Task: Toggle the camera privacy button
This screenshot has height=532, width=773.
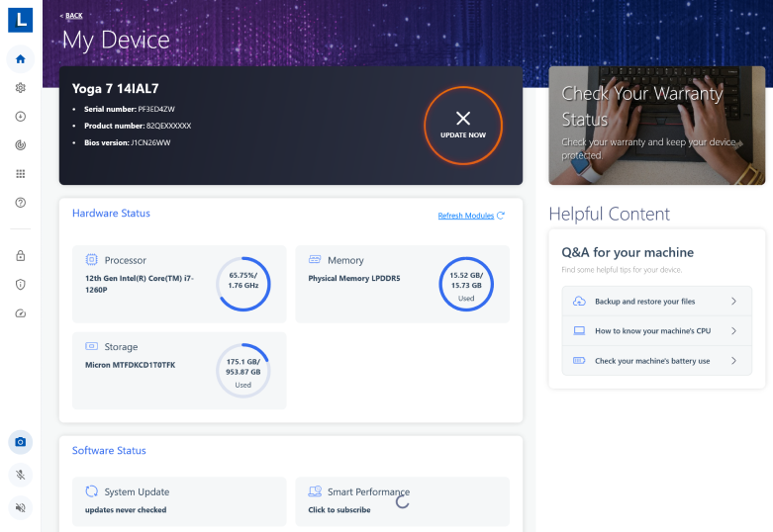Action: pyautogui.click(x=20, y=442)
